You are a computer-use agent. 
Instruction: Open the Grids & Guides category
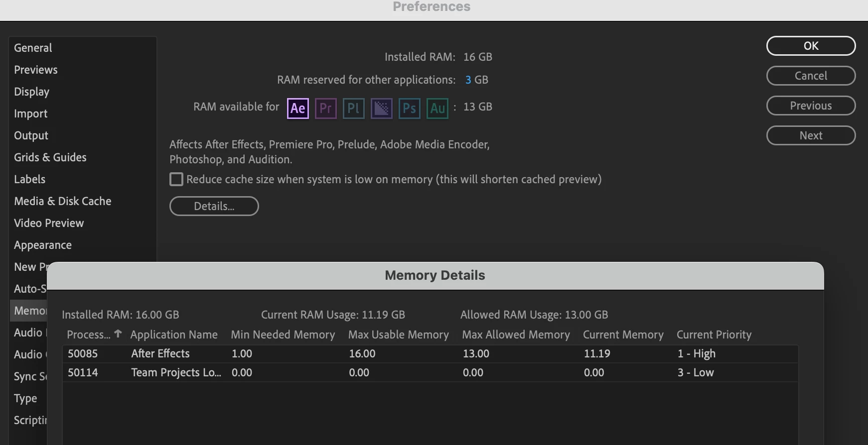(50, 157)
